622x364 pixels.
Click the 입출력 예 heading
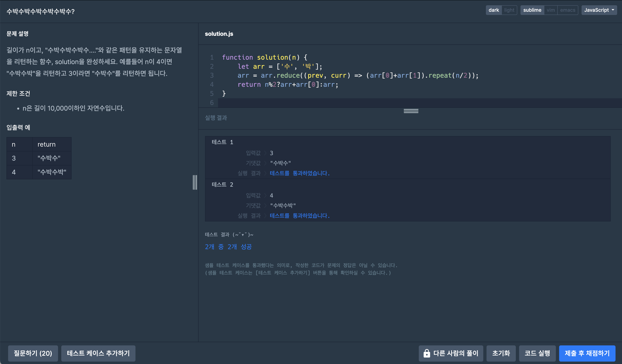[18, 127]
